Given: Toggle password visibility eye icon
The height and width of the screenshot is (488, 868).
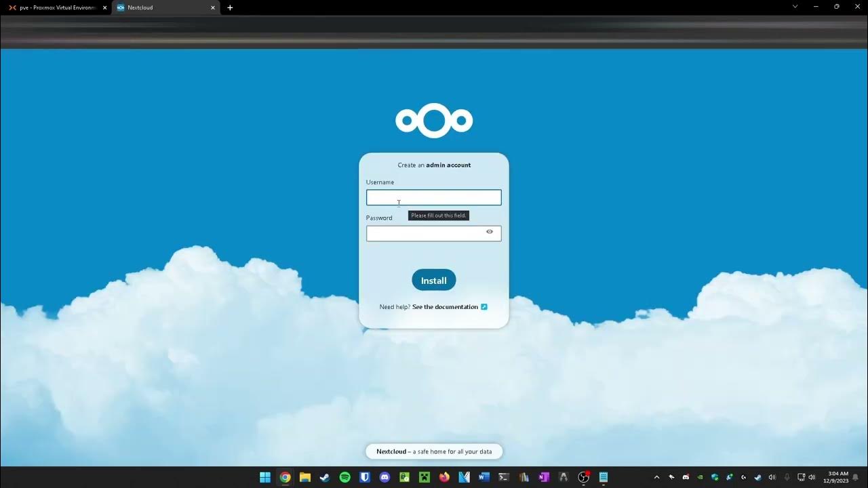Looking at the screenshot, I should coord(490,232).
